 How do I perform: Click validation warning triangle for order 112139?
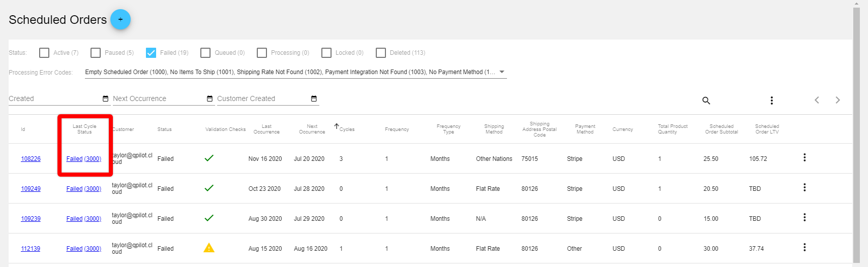[209, 248]
